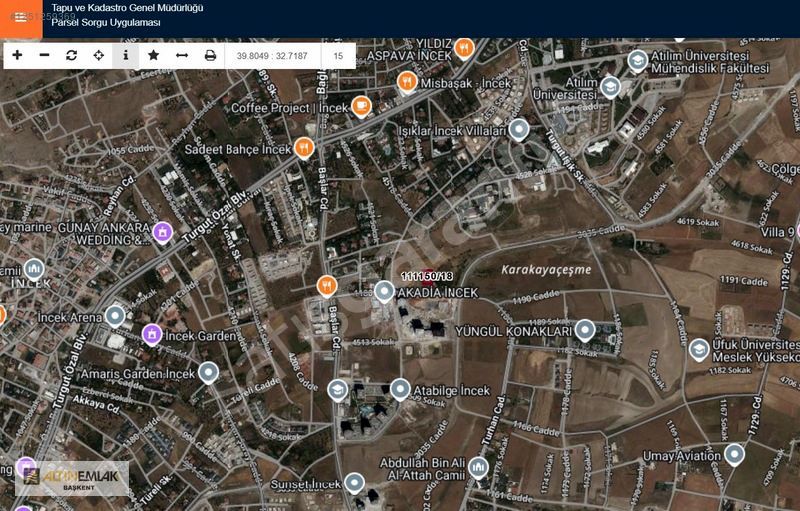Open favorites with the star icon
This screenshot has width=800, height=511.
coord(153,55)
